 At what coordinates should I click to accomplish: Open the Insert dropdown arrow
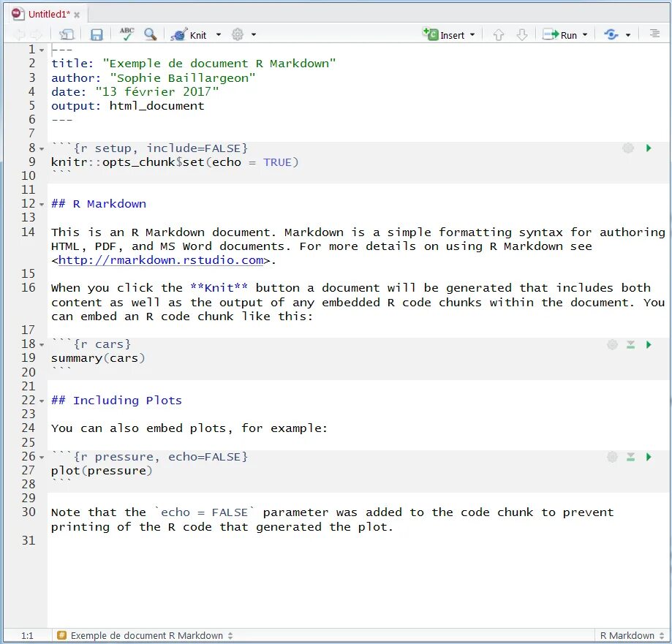point(472,34)
